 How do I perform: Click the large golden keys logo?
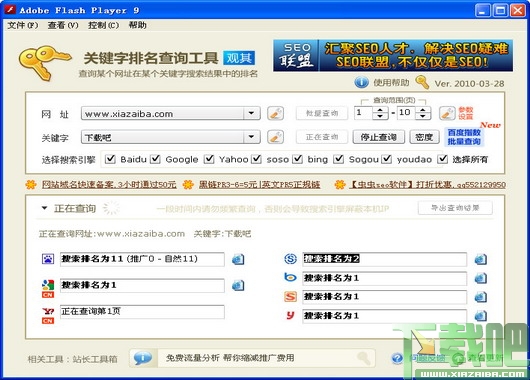pyautogui.click(x=45, y=63)
